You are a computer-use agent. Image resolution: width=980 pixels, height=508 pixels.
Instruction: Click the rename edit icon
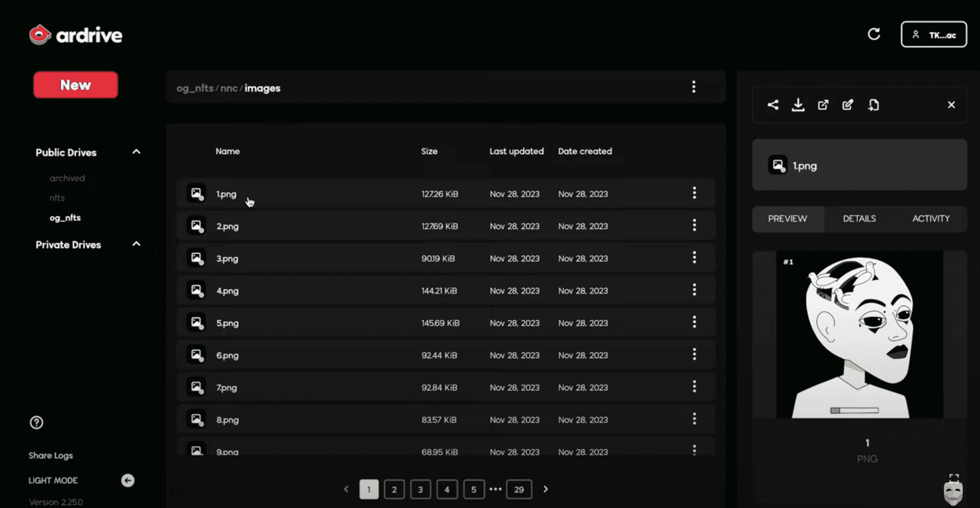point(848,105)
